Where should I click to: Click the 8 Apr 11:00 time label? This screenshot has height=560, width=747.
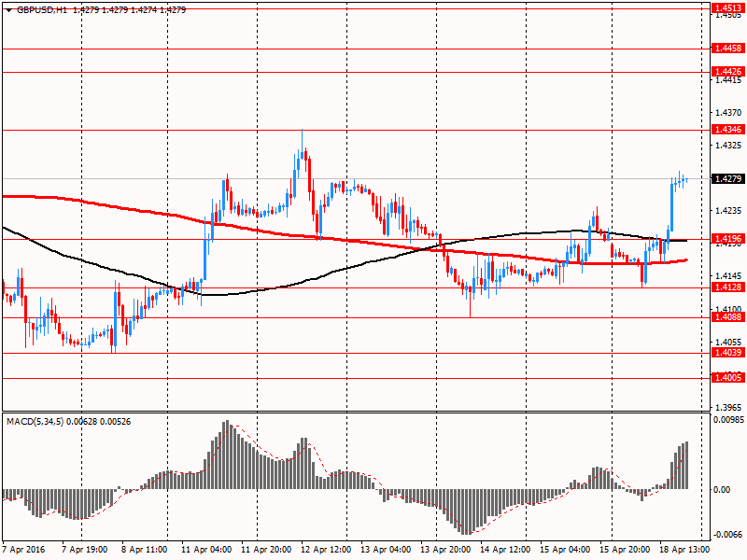click(145, 550)
